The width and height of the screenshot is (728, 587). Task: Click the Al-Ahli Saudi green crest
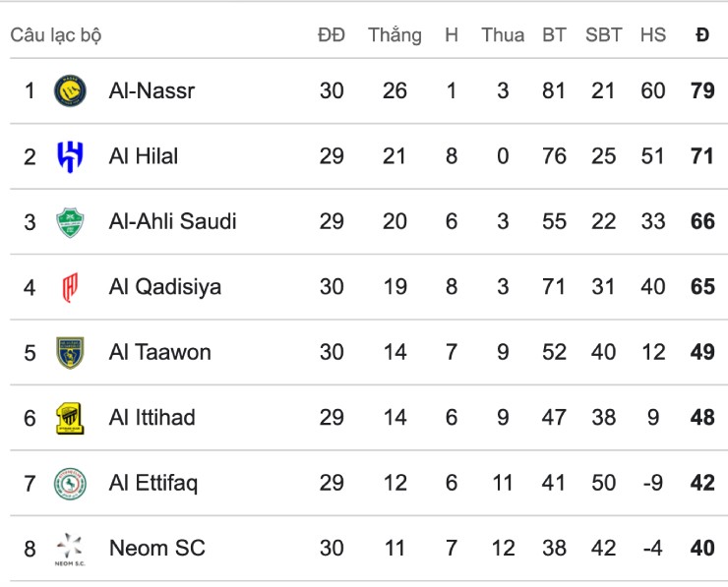(70, 221)
